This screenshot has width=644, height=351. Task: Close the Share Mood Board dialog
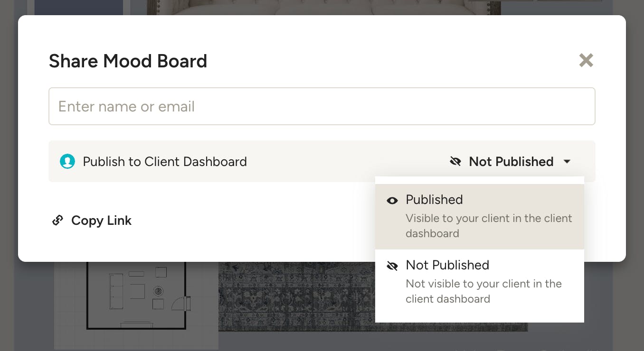click(586, 60)
